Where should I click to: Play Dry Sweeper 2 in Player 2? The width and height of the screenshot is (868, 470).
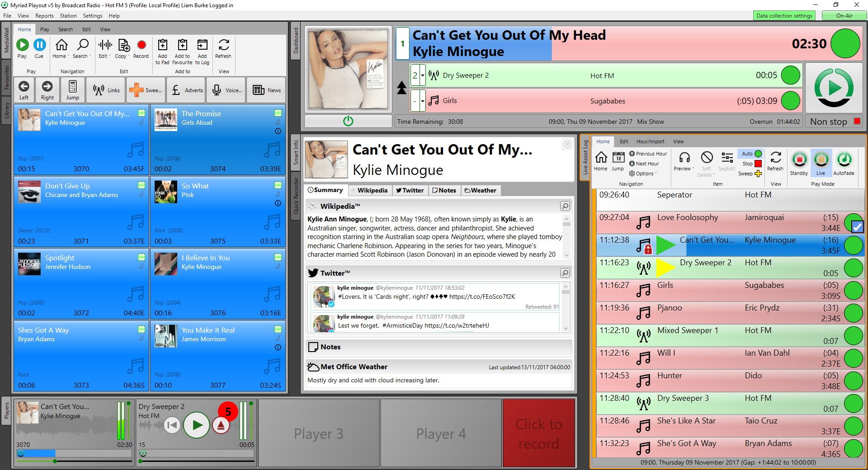197,425
